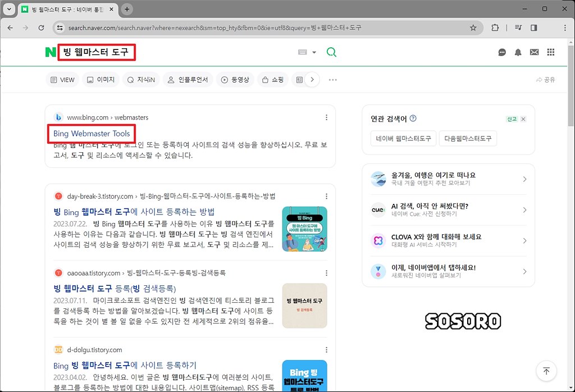Screen dimensions: 575x392
Task: Click the scroll-to-top arrow button
Action: click(546, 371)
